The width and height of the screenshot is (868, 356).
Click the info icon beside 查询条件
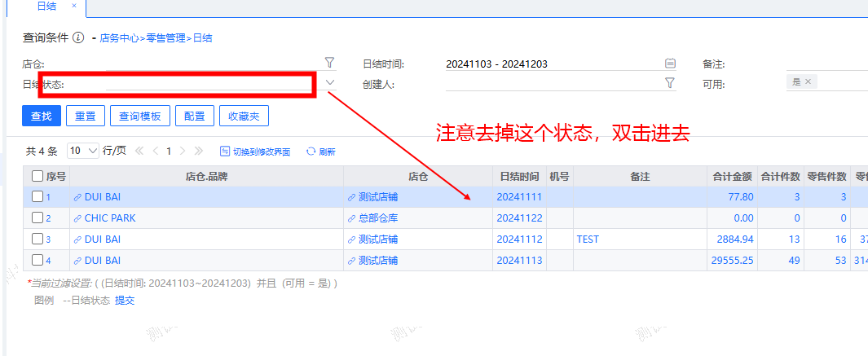point(78,37)
